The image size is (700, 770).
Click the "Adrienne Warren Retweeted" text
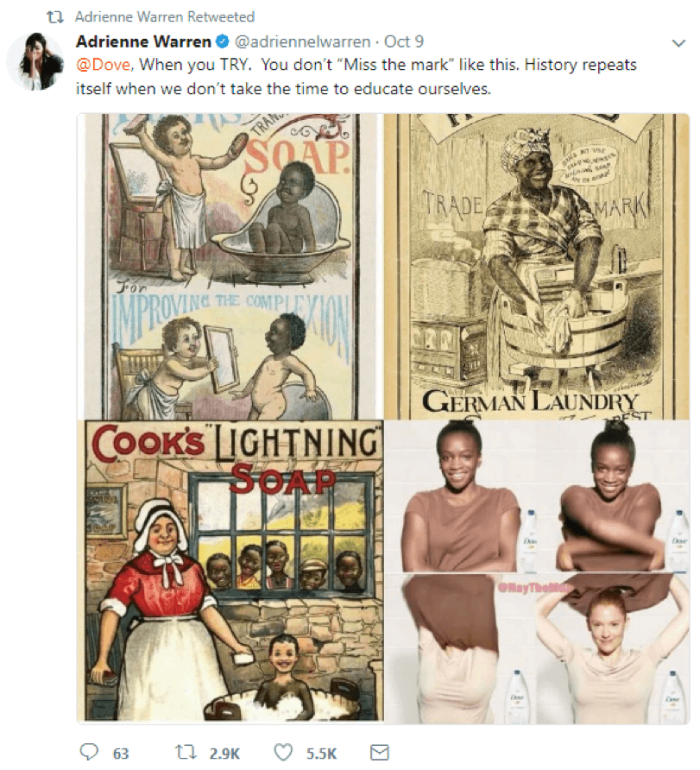(165, 17)
